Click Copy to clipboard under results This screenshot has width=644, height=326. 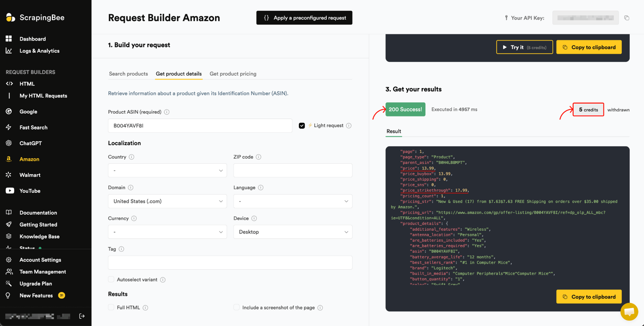[589, 297]
